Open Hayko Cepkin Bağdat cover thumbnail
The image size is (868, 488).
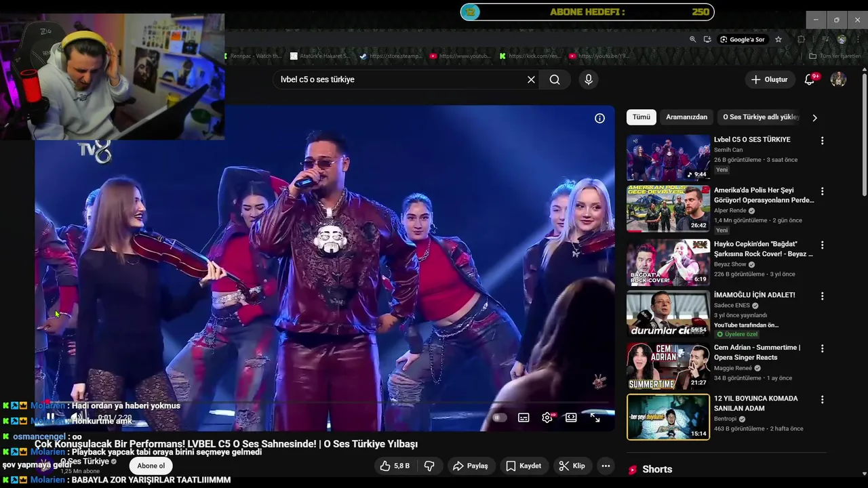point(668,262)
